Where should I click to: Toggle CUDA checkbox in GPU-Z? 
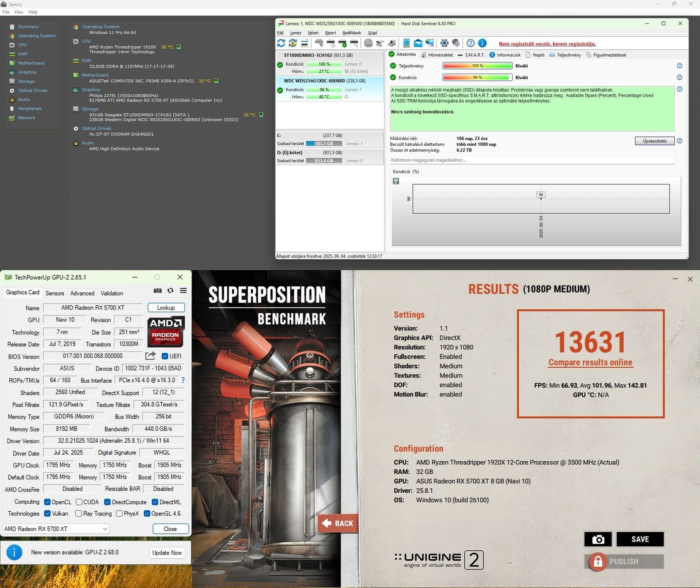tap(79, 502)
